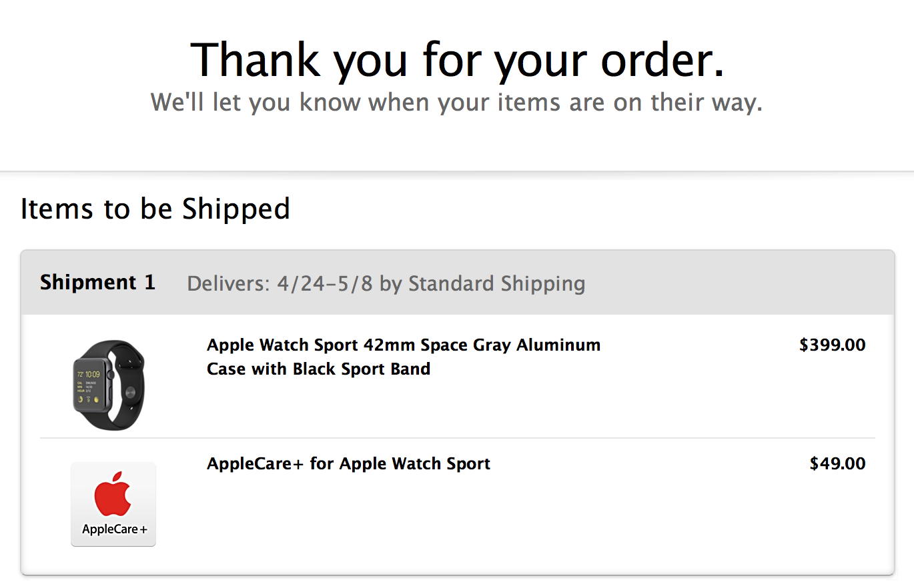Click the 4/24–5/8 delivery date range
The image size is (914, 588).
pos(326,283)
